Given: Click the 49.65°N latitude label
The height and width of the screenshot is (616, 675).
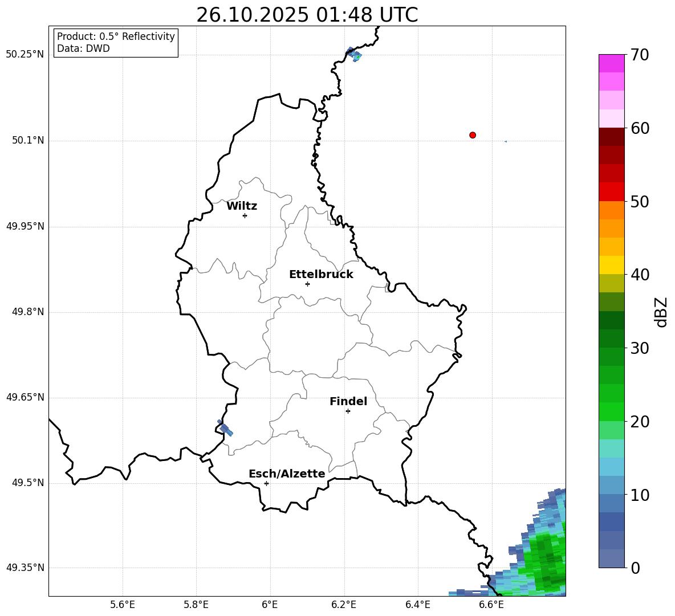Looking at the screenshot, I should [25, 397].
